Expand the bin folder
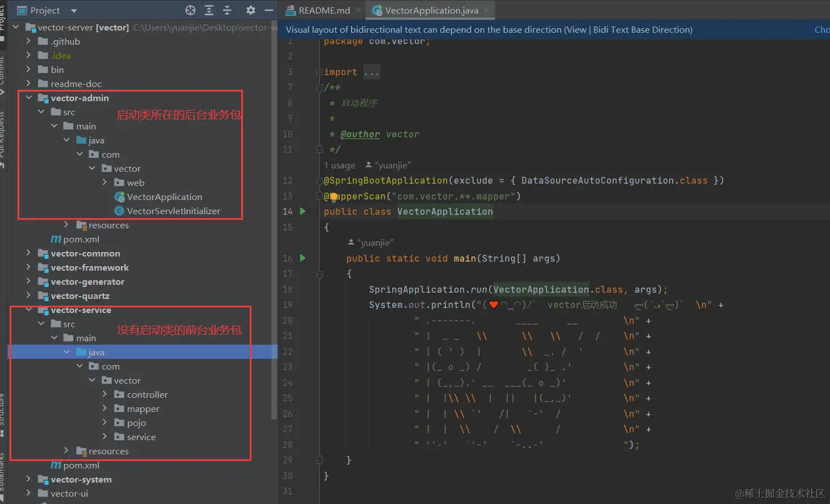The image size is (830, 504). [x=28, y=69]
